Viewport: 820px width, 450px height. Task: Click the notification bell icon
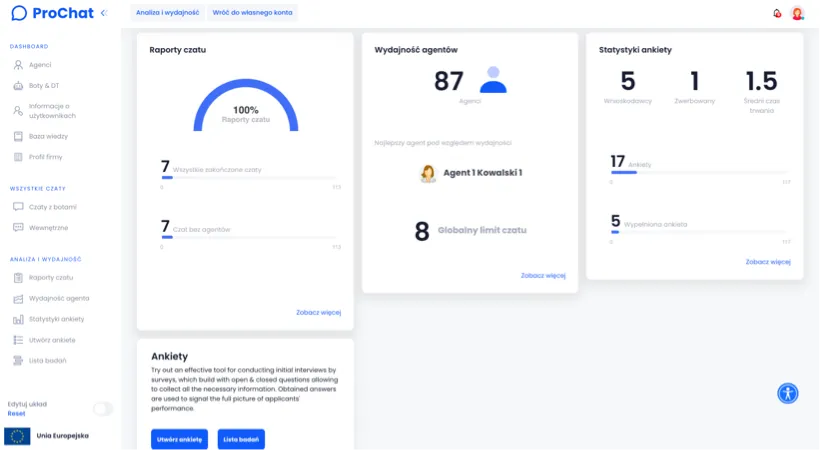pyautogui.click(x=777, y=13)
